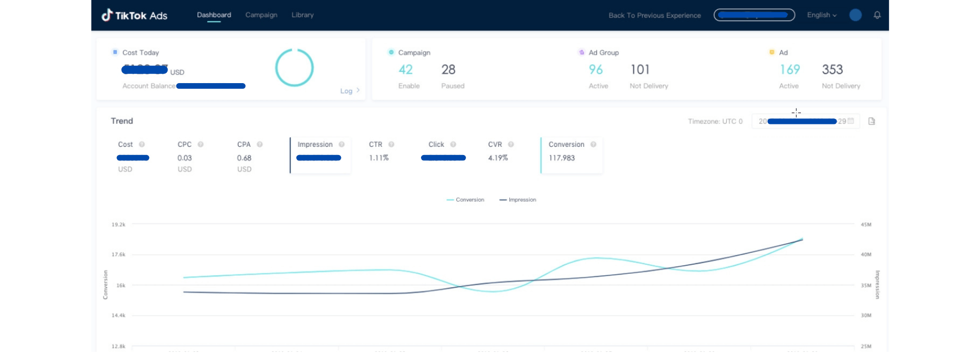
Task: Click Back To Previous Experience link
Action: pyautogui.click(x=654, y=15)
